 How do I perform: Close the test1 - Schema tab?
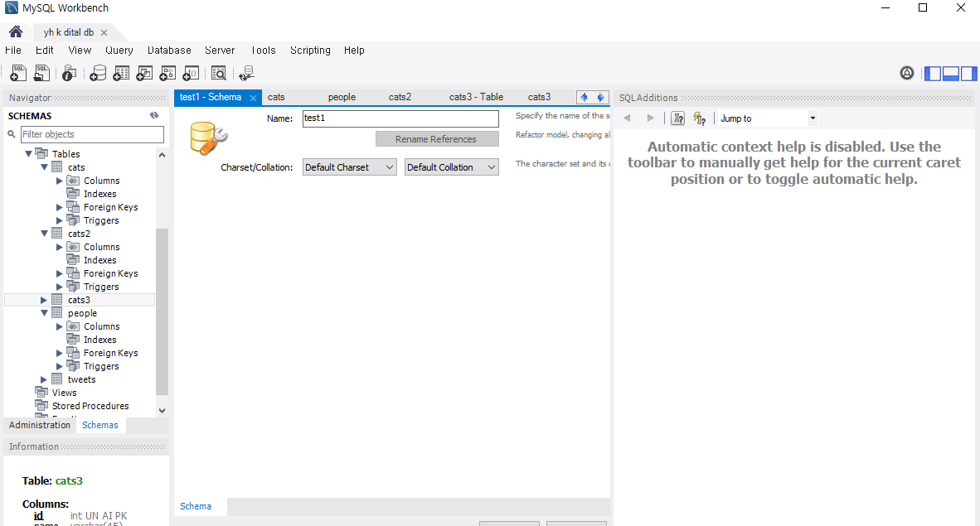[253, 98]
